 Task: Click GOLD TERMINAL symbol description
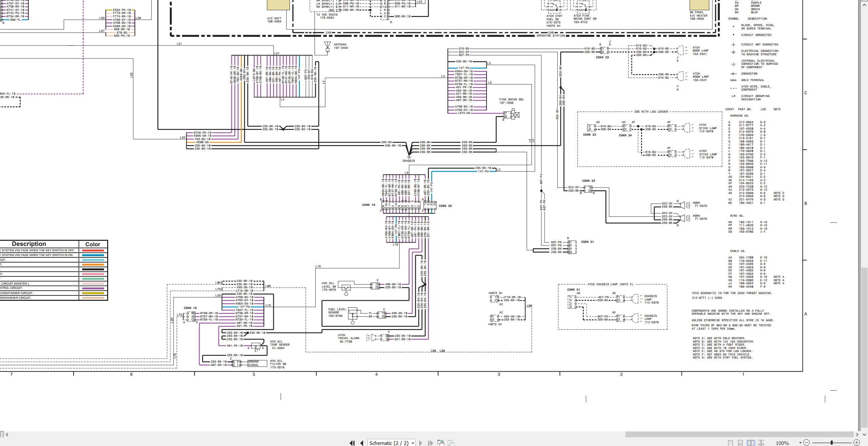[x=753, y=80]
